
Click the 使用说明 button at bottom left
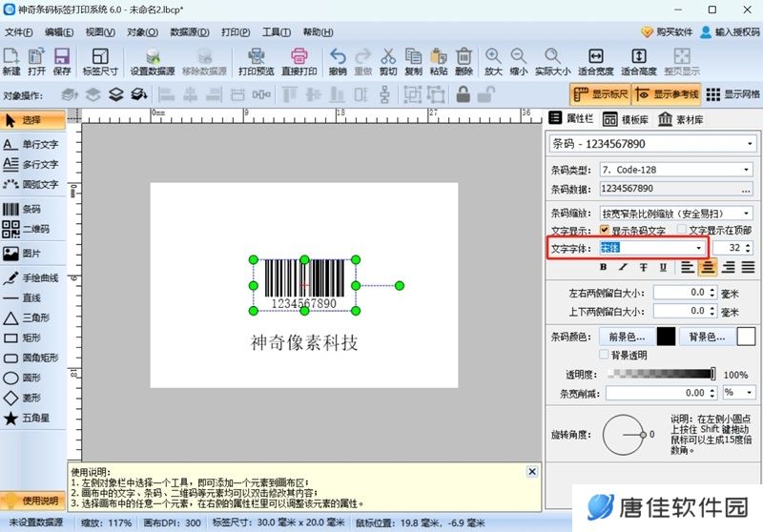pos(32,501)
